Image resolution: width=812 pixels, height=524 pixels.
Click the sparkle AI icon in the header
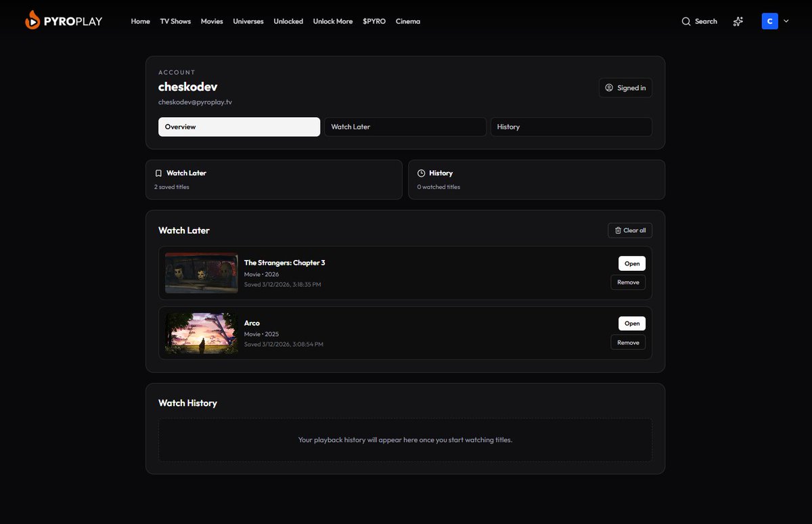(x=738, y=21)
